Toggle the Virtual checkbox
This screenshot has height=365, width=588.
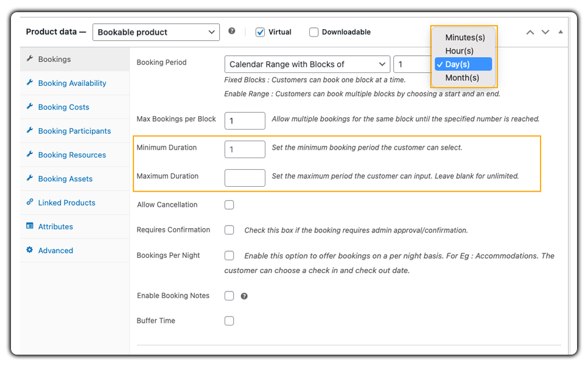tap(261, 32)
